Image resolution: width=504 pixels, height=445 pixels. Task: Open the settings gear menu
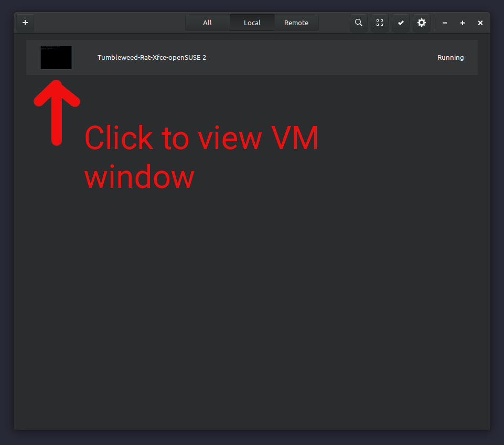click(x=422, y=23)
